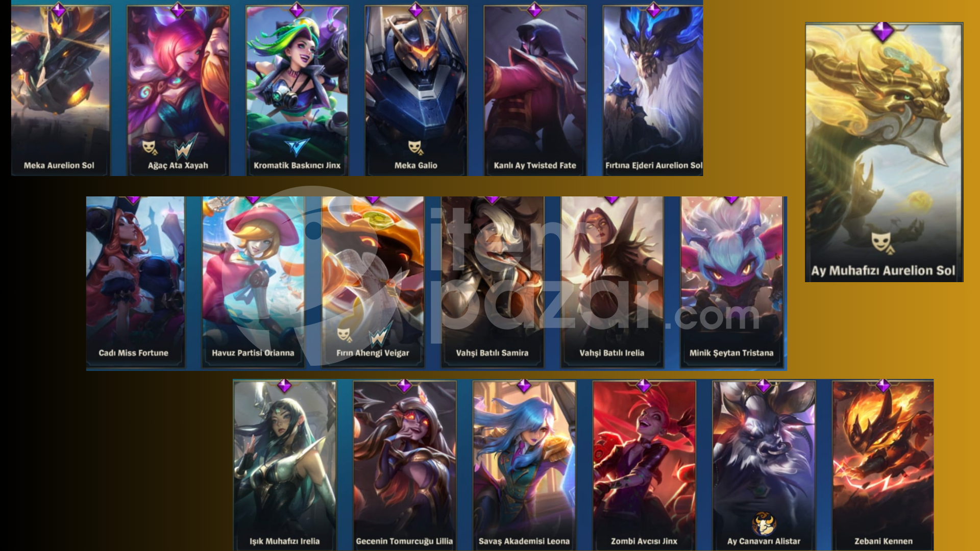Viewport: 980px width, 551px height.
Task: Open the Gecenin Tomurcuğu Lillia skin
Action: point(404,465)
